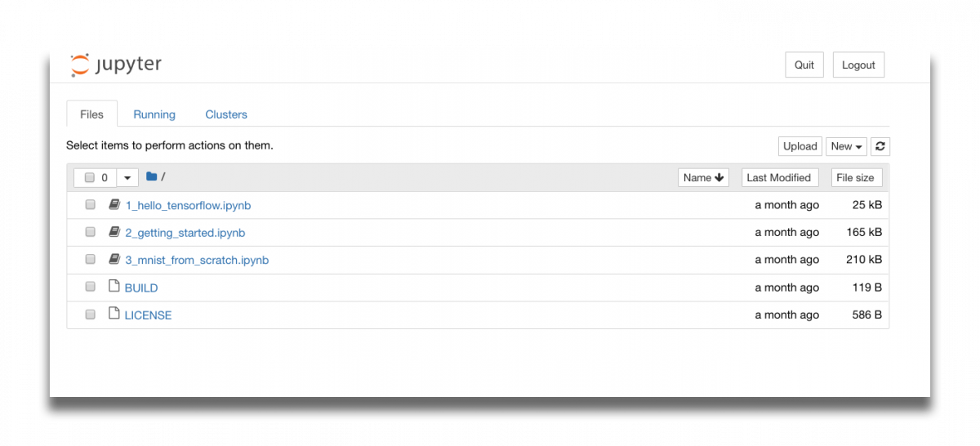The image size is (980, 446).
Task: Sort by Last Modified column
Action: coord(778,177)
